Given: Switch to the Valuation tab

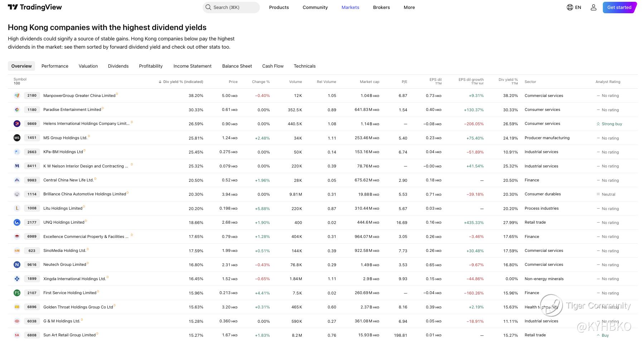Looking at the screenshot, I should 88,66.
